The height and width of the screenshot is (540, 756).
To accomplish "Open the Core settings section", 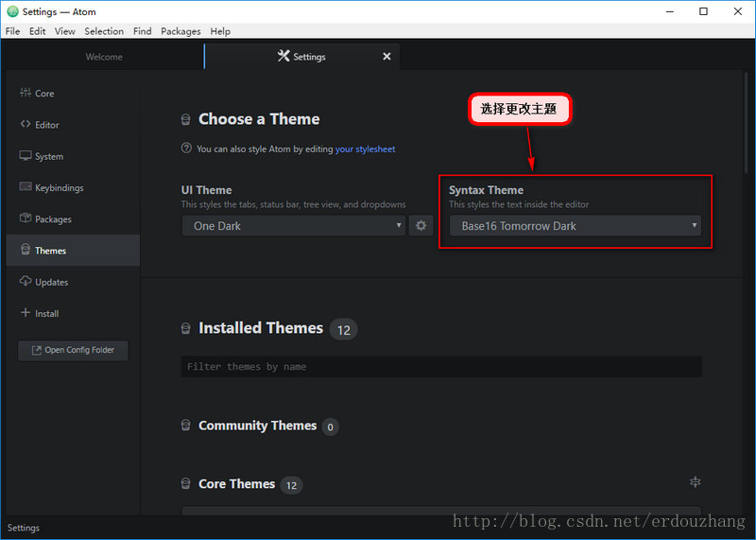I will (x=73, y=93).
